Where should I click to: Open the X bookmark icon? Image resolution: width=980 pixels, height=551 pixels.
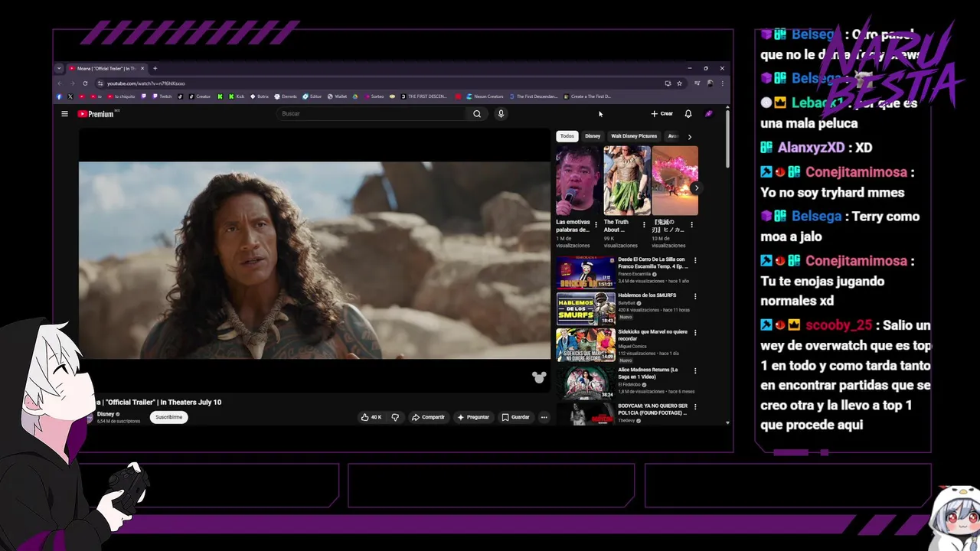(70, 96)
